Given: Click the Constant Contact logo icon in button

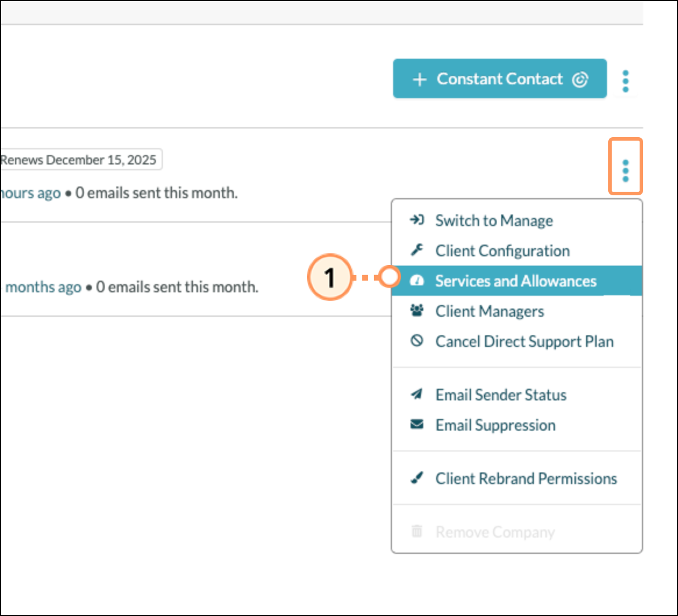Looking at the screenshot, I should click(580, 79).
